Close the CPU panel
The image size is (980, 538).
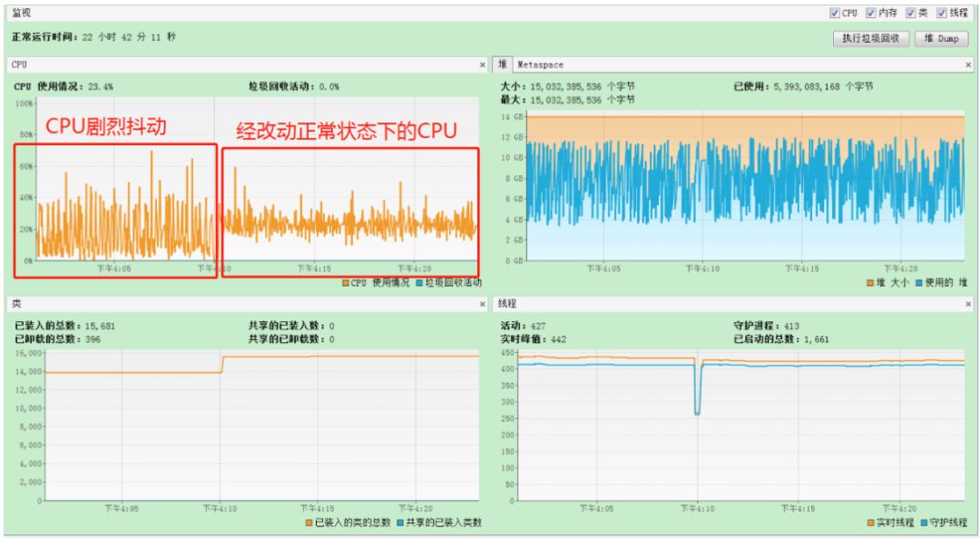point(483,65)
